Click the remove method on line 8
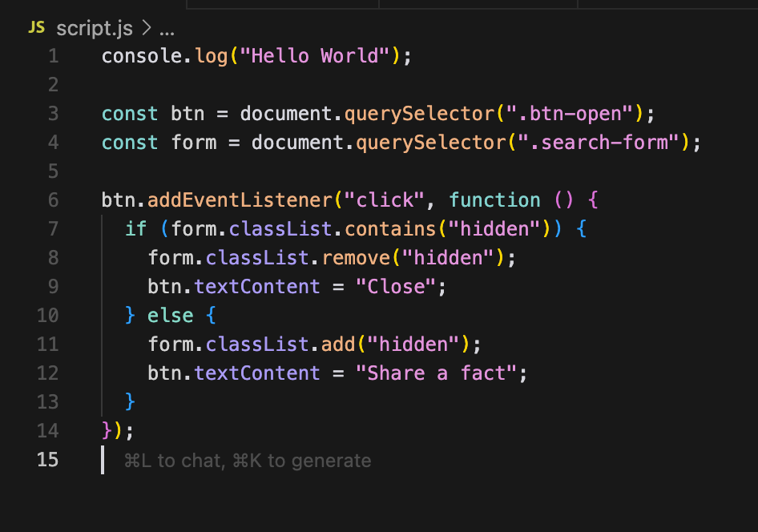Screen dimensions: 758x532 356,258
